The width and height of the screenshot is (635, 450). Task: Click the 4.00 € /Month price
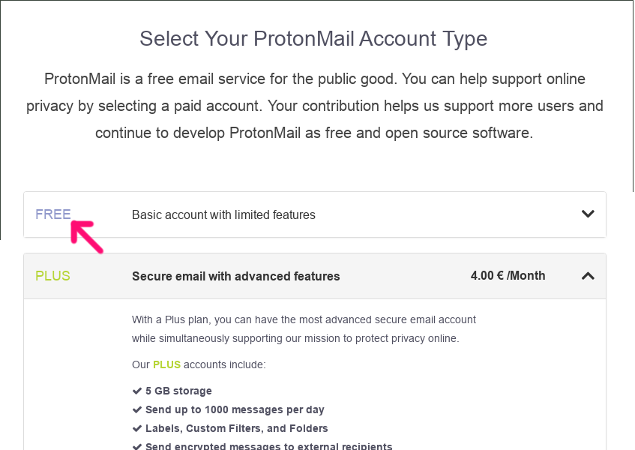[x=508, y=276]
